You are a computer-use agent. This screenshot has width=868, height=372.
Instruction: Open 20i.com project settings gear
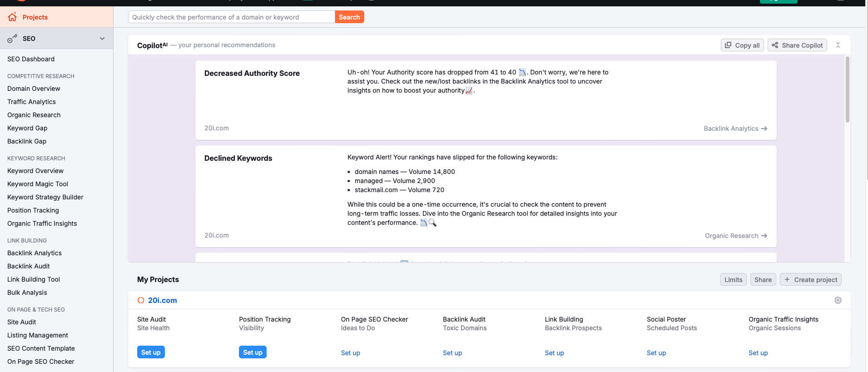point(838,300)
